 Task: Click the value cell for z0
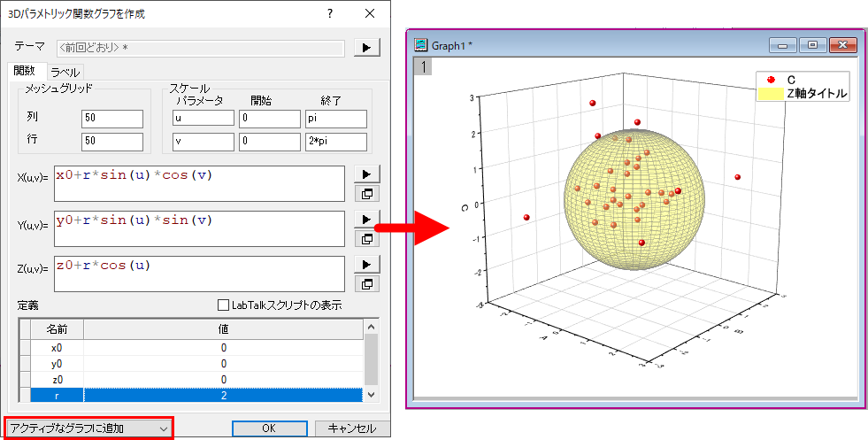pos(224,380)
